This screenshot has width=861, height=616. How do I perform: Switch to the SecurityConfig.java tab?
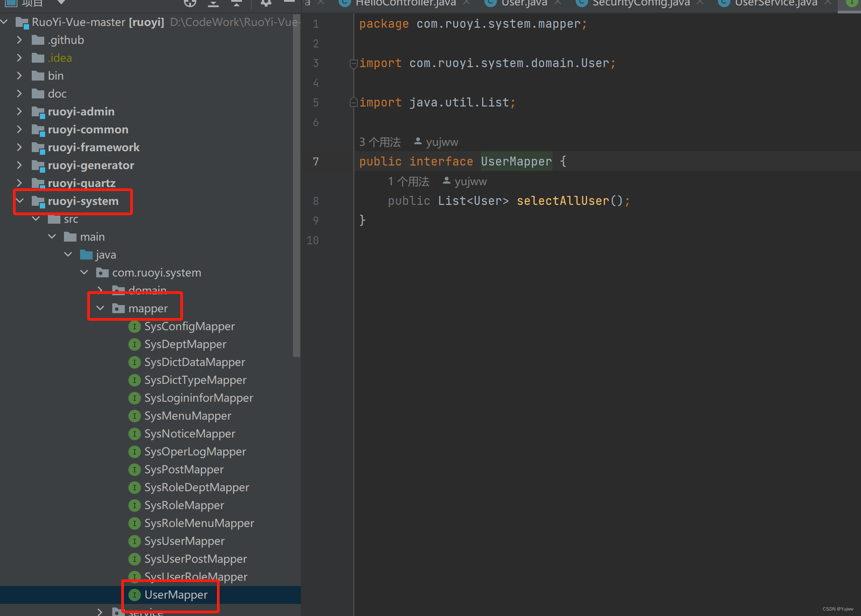(640, 3)
